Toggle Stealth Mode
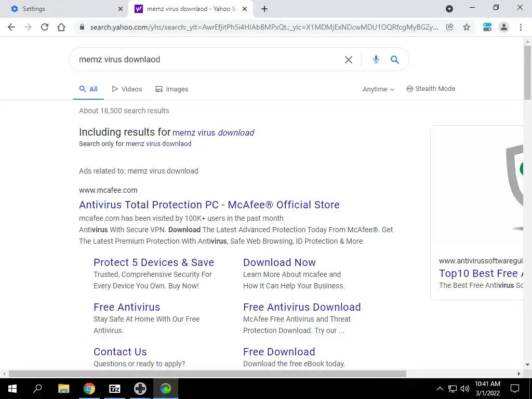The height and width of the screenshot is (399, 532). [x=431, y=89]
